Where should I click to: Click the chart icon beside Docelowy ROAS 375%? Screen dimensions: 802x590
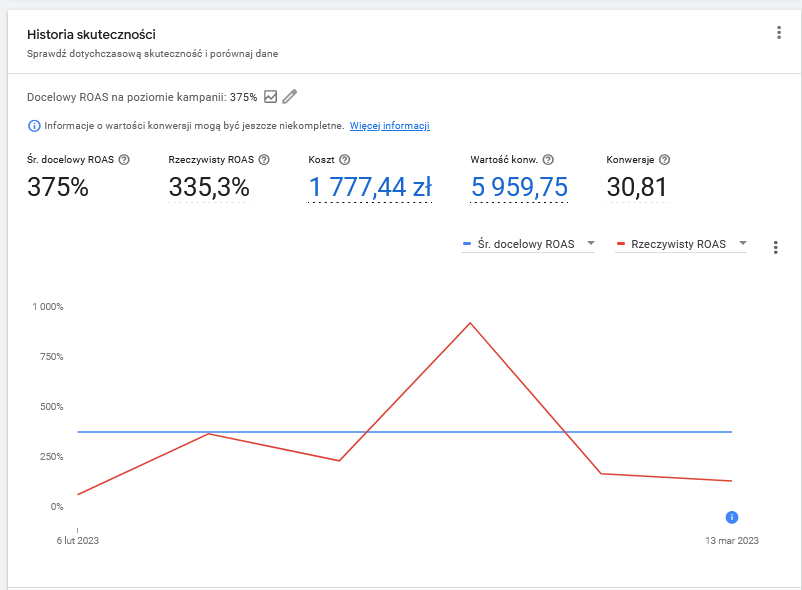271,97
